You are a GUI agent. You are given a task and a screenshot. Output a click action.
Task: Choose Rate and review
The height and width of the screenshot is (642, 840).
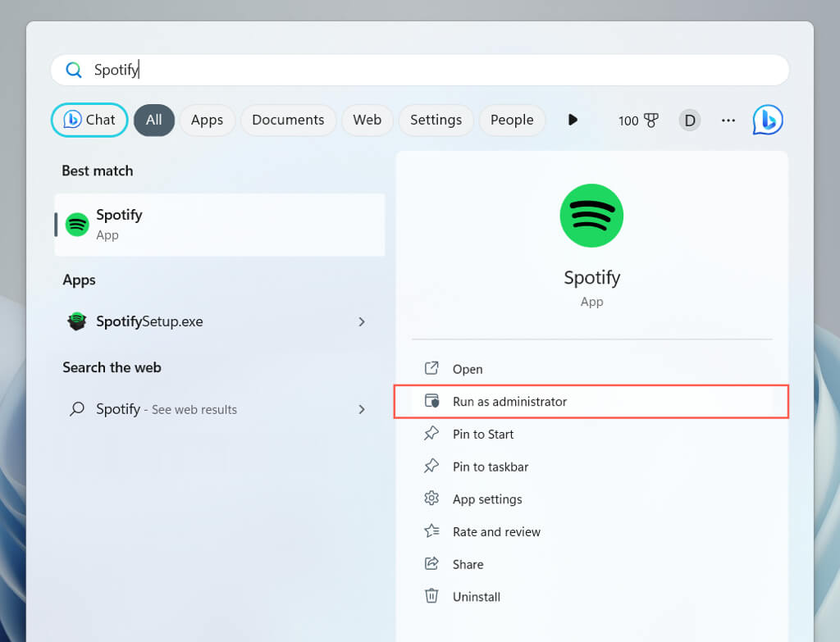pos(591,531)
